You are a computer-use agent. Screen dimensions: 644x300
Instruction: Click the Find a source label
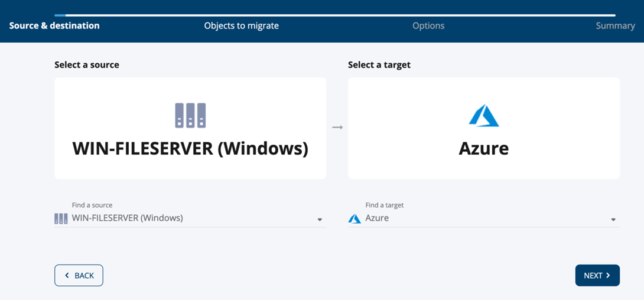tap(92, 205)
